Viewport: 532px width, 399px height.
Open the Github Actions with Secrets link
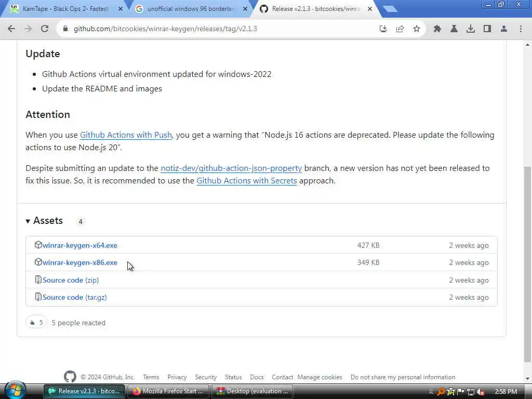[247, 181]
